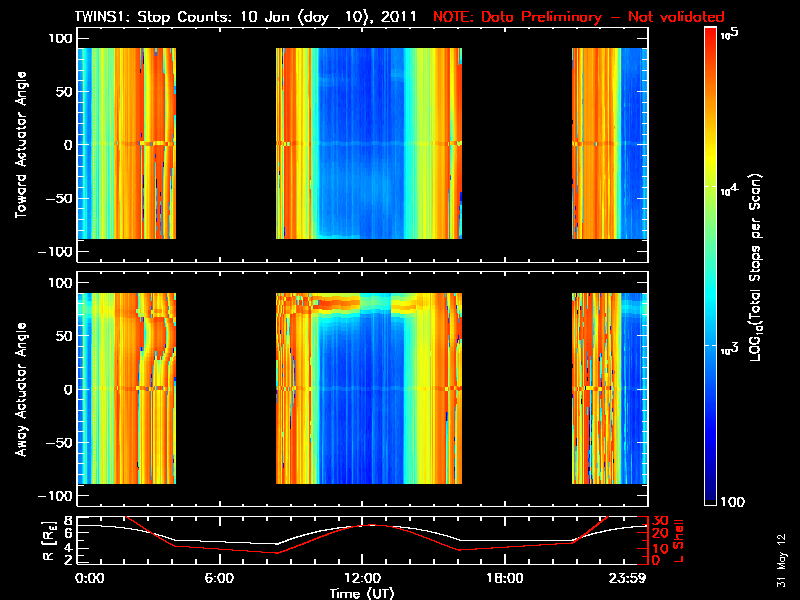Image resolution: width=800 pixels, height=600 pixels.
Task: Click the '12:00' time tick label
Action: [x=361, y=578]
